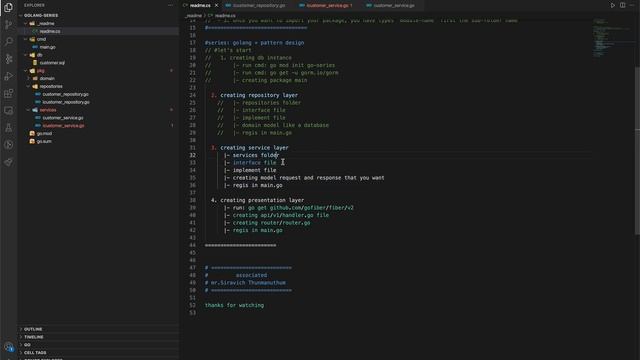Open the Source Control view
Image resolution: width=640 pixels, height=360 pixels.
(x=8, y=24)
